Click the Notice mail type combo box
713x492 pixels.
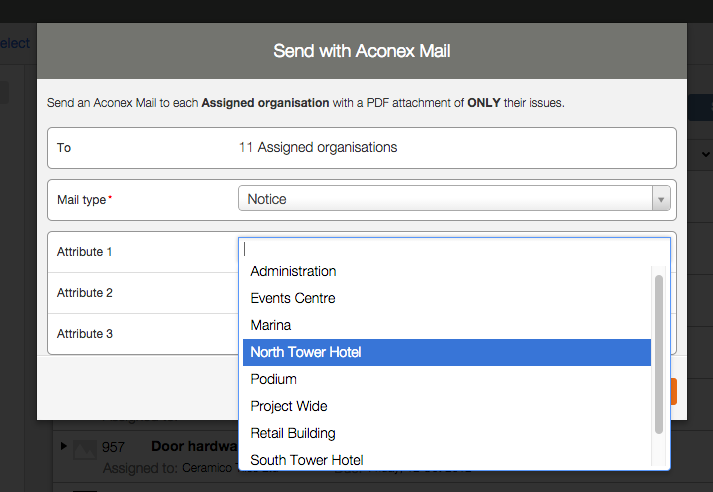[454, 199]
